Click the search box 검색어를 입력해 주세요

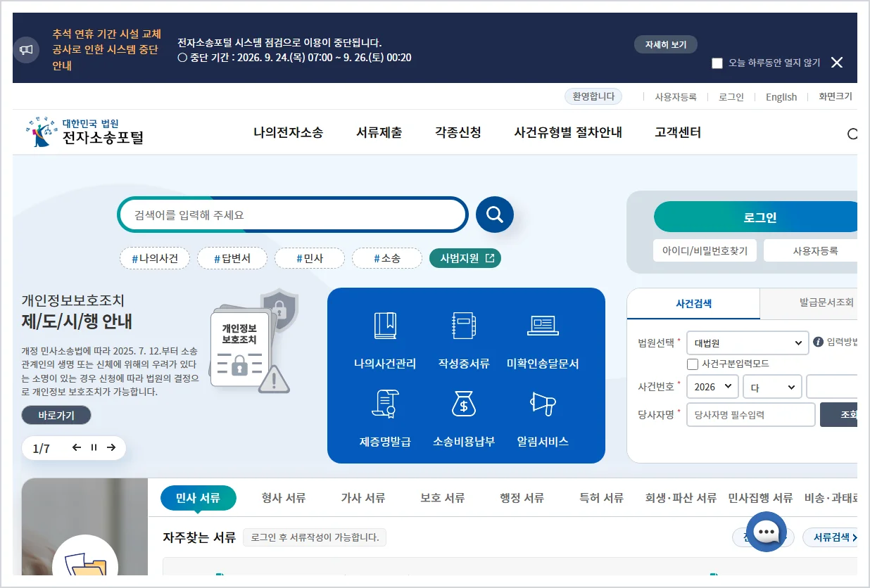point(293,215)
